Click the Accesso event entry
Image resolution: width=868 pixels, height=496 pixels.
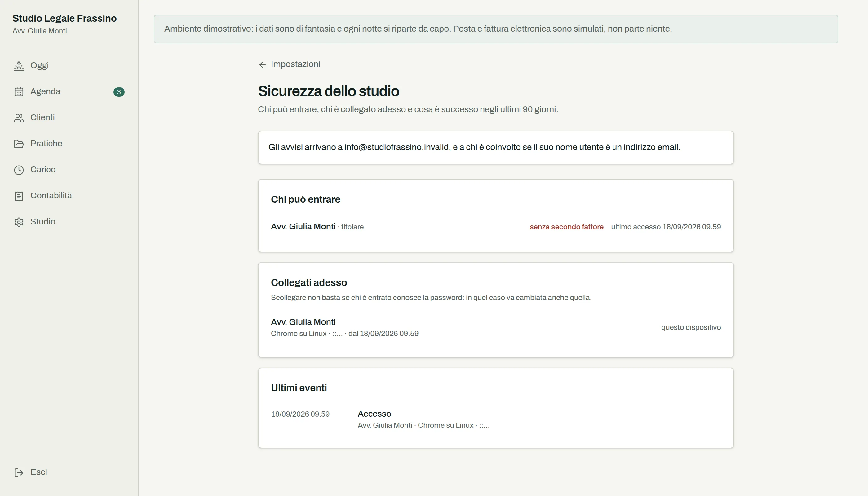click(496, 419)
